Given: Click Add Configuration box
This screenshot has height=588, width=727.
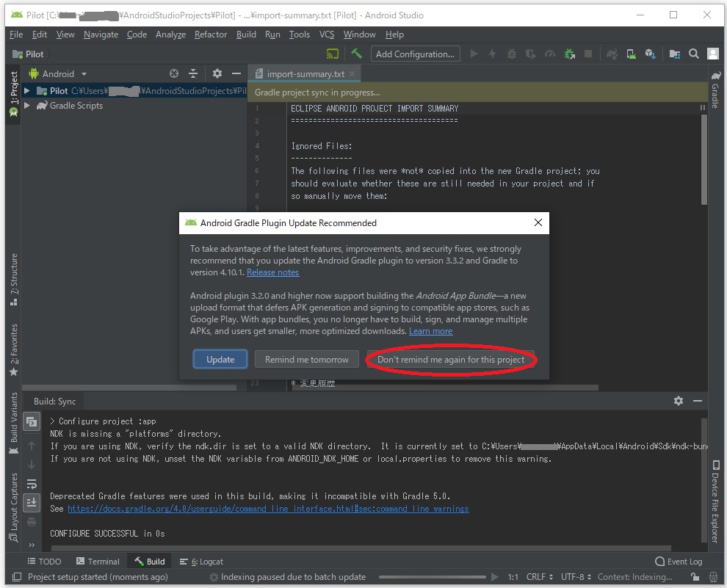Looking at the screenshot, I should tap(415, 54).
